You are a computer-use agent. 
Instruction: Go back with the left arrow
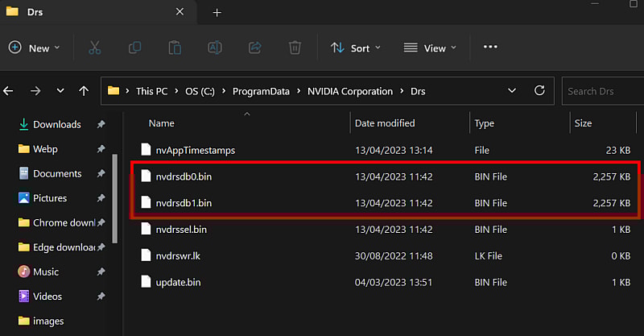pyautogui.click(x=8, y=91)
